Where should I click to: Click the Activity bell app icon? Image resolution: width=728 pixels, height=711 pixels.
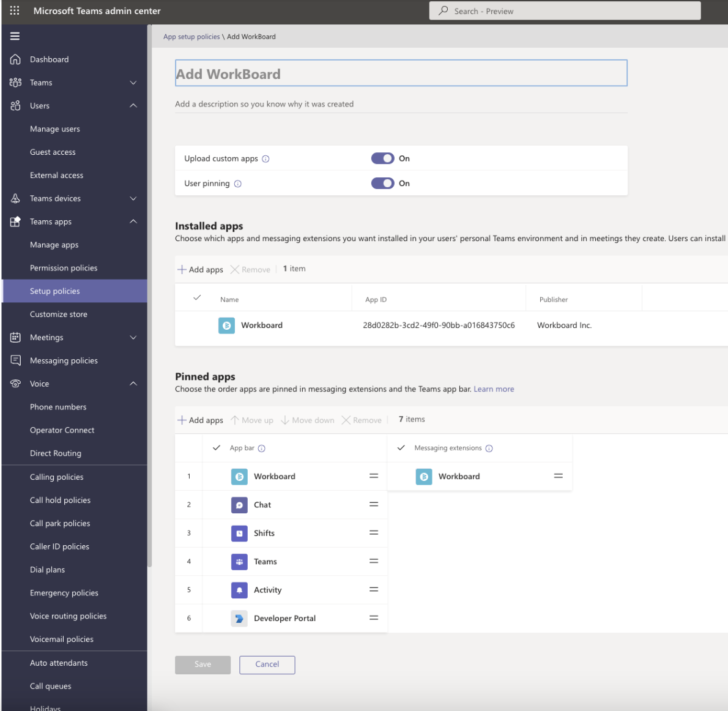239,590
